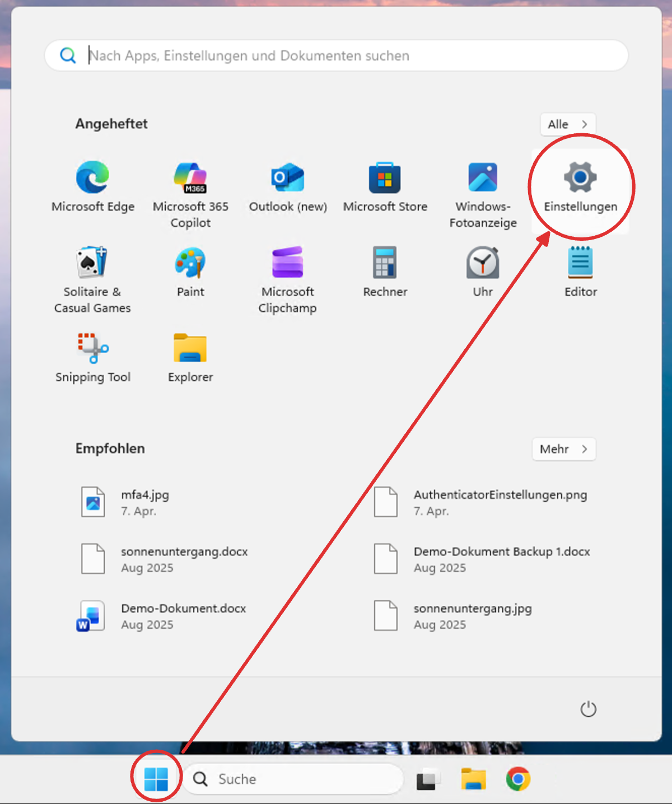Open the Rechner calculator

click(385, 272)
